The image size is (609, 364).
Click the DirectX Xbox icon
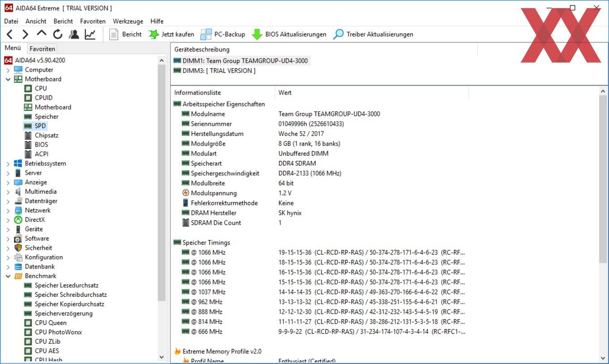click(18, 220)
